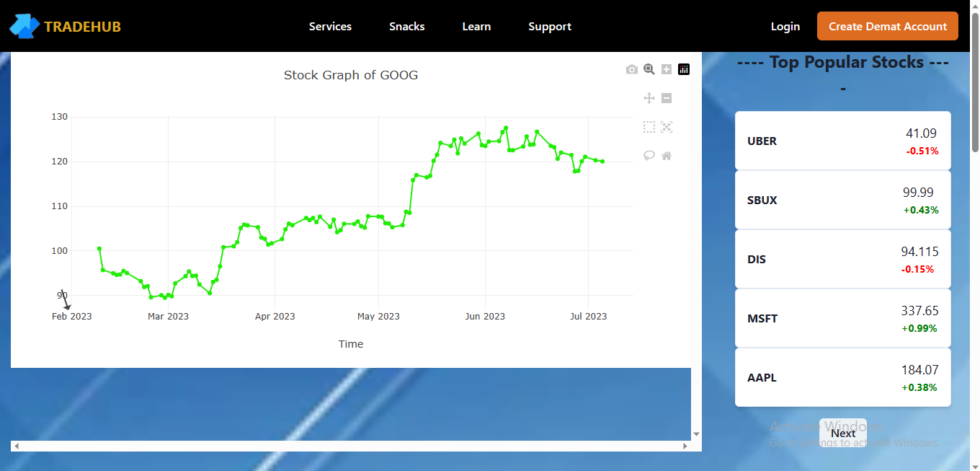Activate box select on the chart
This screenshot has height=471, width=980.
pos(649,126)
